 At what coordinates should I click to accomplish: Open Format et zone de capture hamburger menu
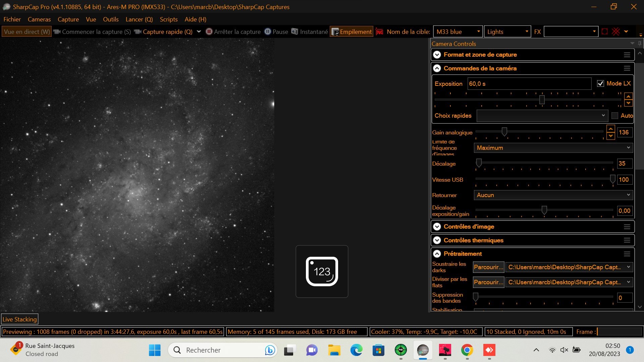[627, 55]
